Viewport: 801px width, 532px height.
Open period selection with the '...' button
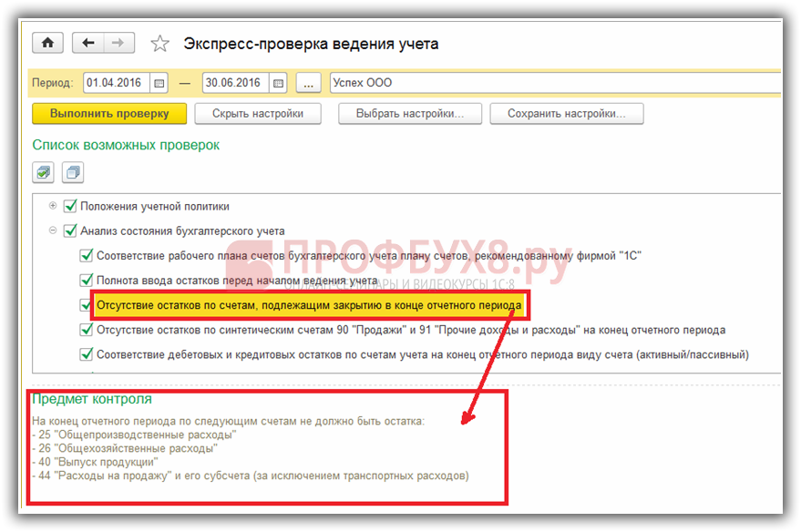click(309, 83)
